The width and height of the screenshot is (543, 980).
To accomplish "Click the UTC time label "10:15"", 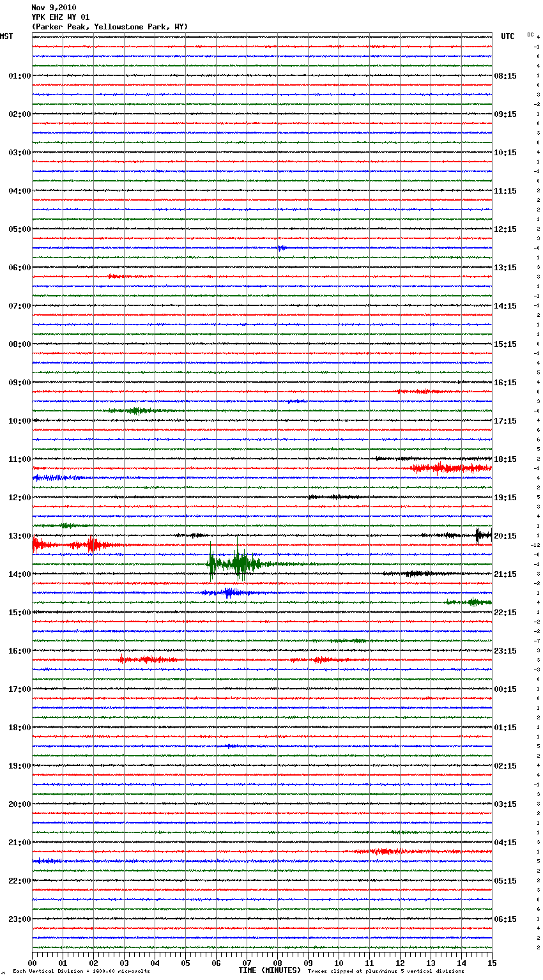I will pyautogui.click(x=505, y=153).
